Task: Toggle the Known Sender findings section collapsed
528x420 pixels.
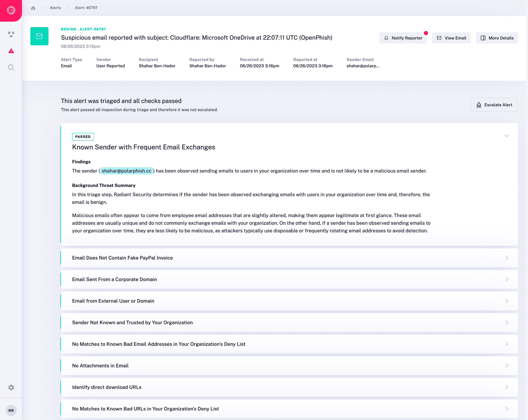Action: [507, 136]
